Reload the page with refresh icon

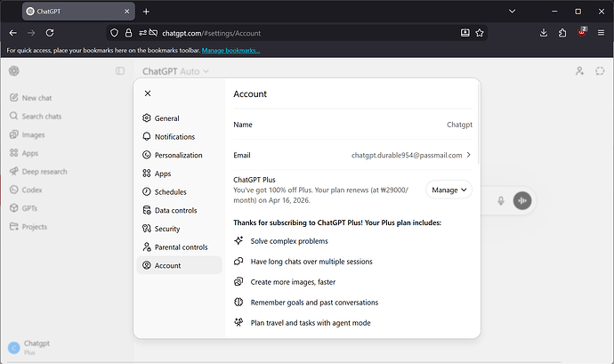pos(50,33)
